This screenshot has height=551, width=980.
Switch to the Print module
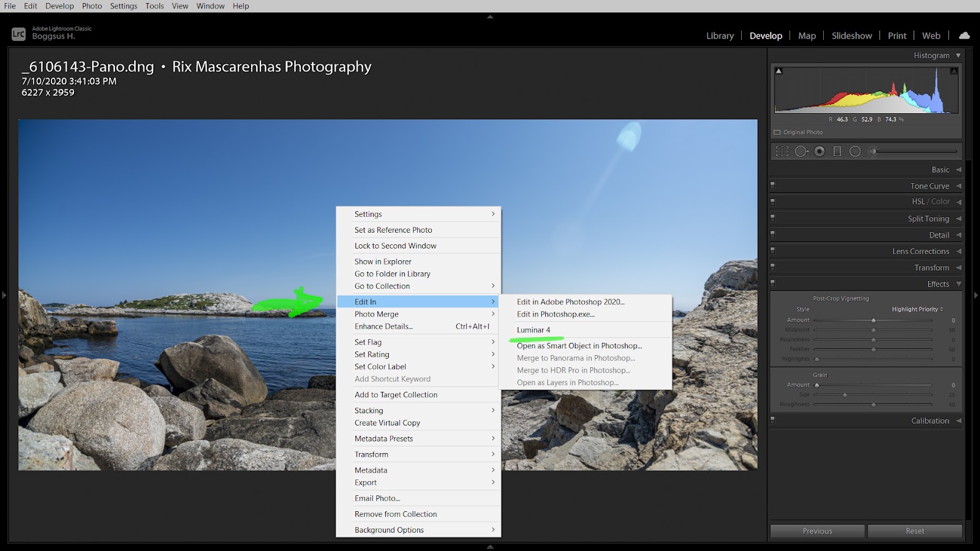click(897, 36)
